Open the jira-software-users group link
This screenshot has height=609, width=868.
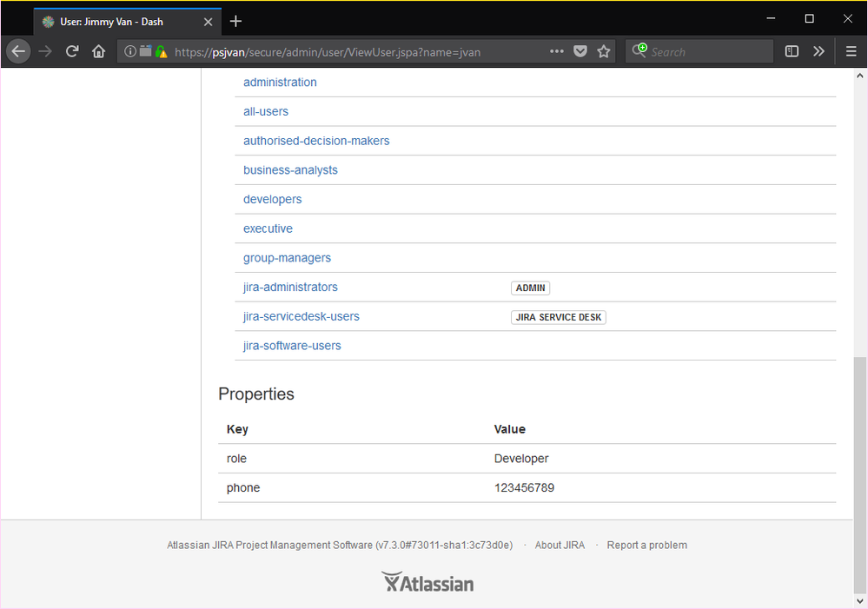(x=292, y=346)
